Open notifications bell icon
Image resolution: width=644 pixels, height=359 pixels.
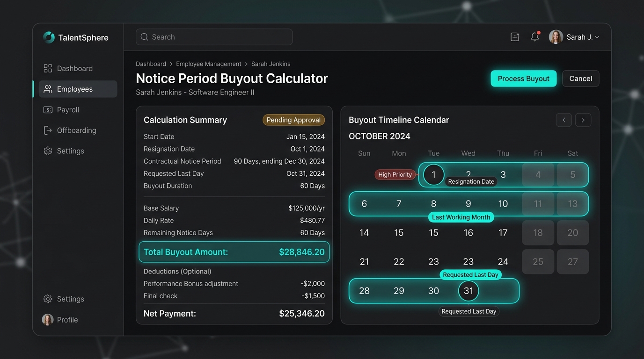click(x=535, y=37)
